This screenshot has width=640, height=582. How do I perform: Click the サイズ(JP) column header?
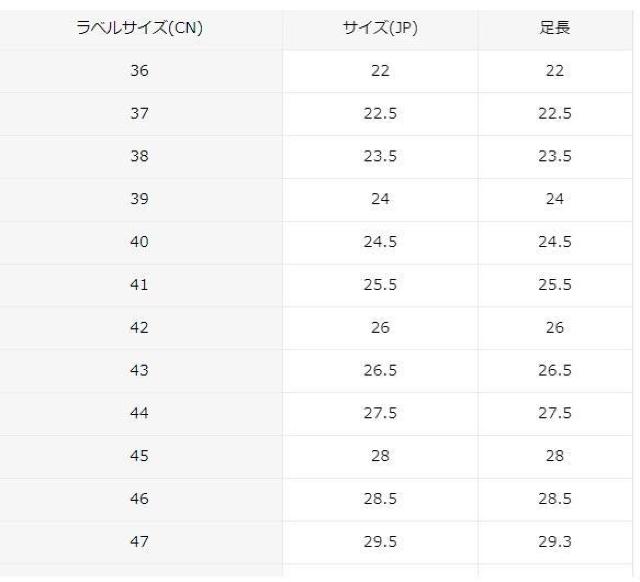click(x=379, y=28)
